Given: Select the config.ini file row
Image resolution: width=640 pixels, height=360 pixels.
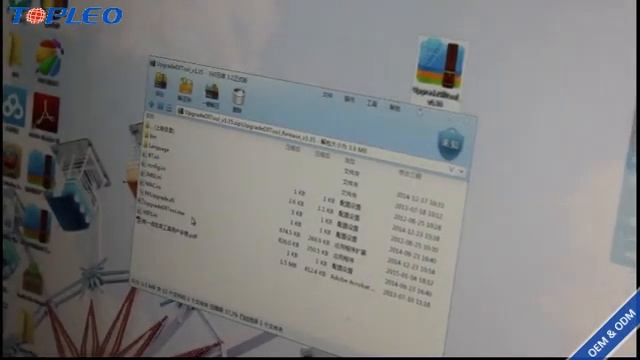Looking at the screenshot, I should click(x=154, y=167).
